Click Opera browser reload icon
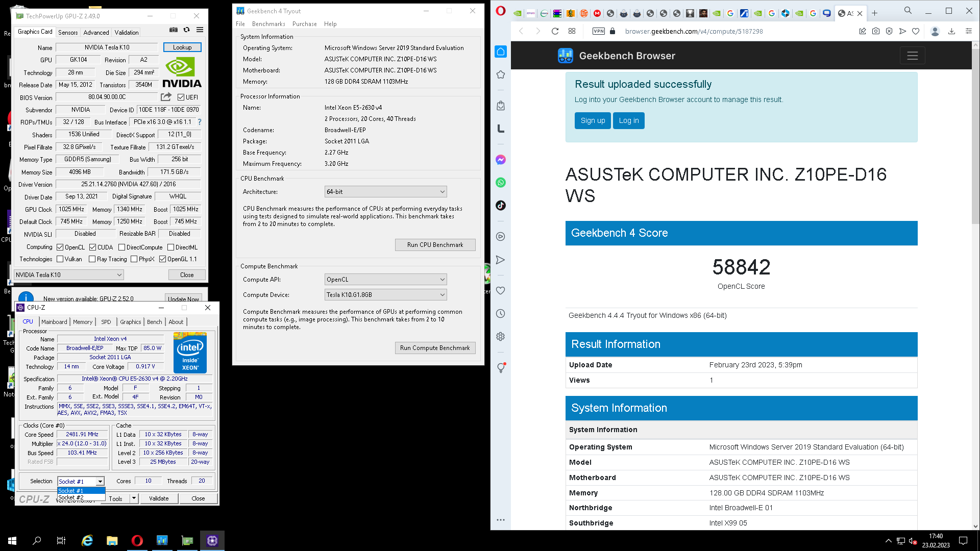Screen dimensions: 980x551 [555, 31]
